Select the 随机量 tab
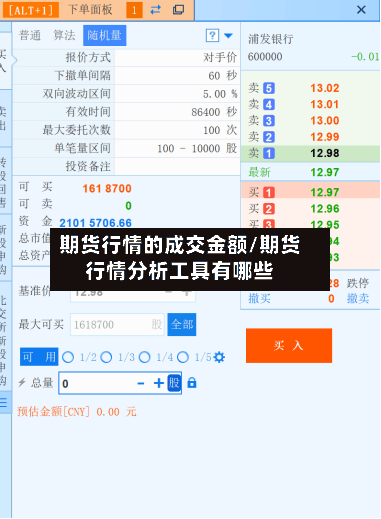Image resolution: width=381 pixels, height=519 pixels. click(x=104, y=35)
